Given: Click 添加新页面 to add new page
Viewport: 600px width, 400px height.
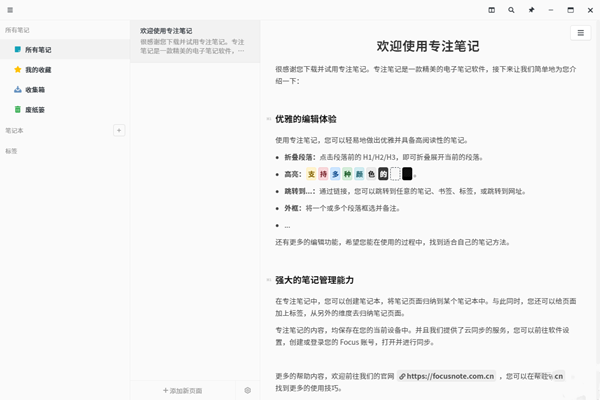Looking at the screenshot, I should (183, 390).
